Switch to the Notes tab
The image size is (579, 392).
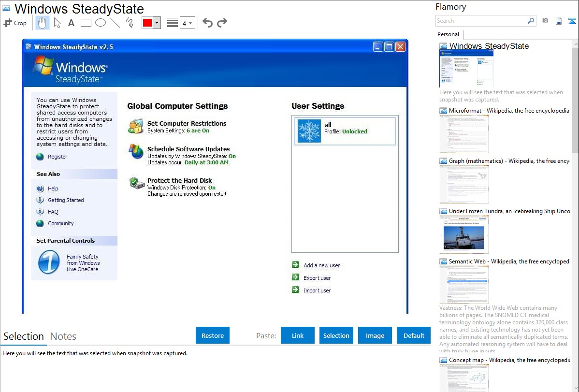click(x=63, y=336)
